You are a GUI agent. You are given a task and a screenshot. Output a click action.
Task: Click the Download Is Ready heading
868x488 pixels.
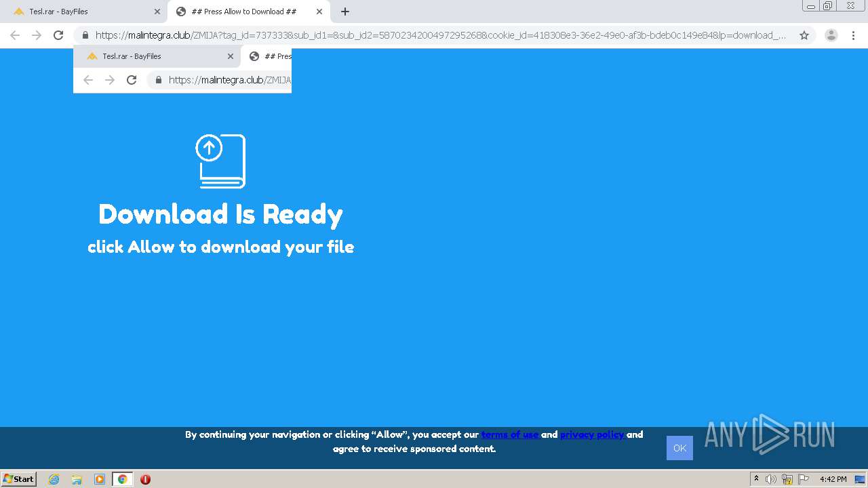220,214
